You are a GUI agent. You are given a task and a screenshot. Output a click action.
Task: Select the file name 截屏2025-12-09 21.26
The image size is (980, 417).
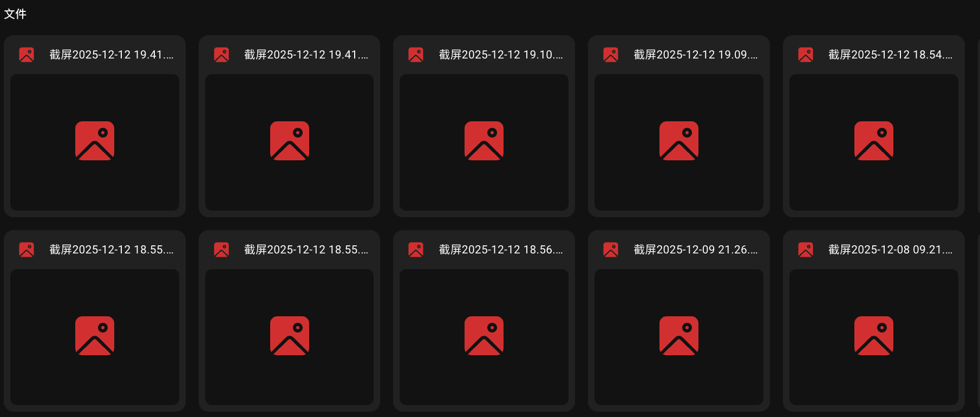click(696, 250)
